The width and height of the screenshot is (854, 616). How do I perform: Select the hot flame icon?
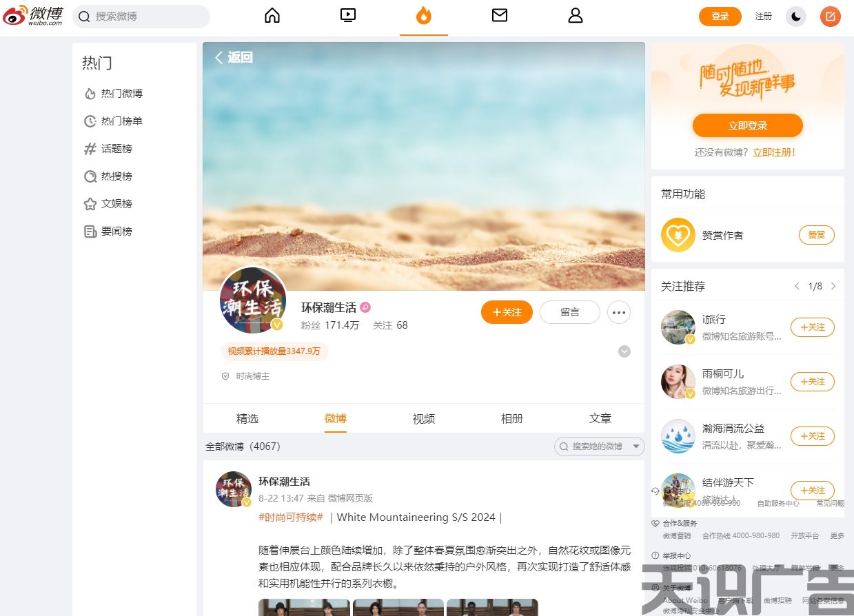point(424,16)
